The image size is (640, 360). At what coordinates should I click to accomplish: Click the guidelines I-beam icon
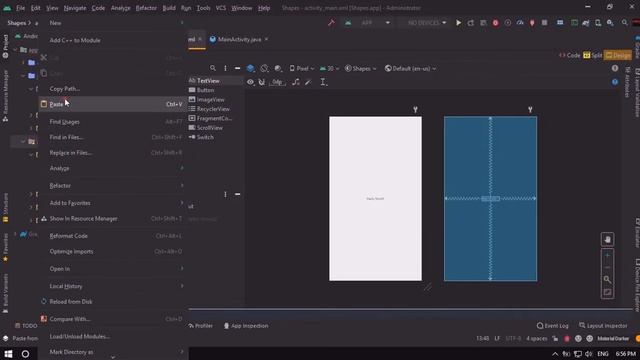coord(323,82)
